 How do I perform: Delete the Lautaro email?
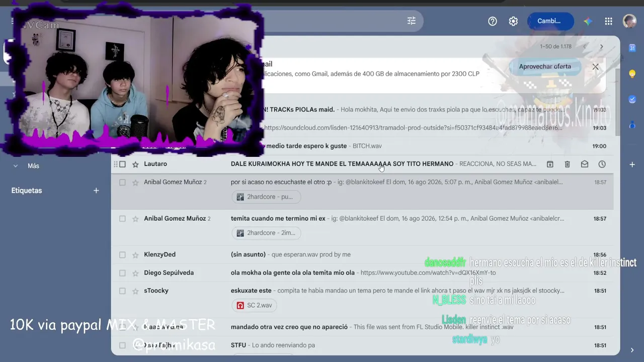[567, 164]
